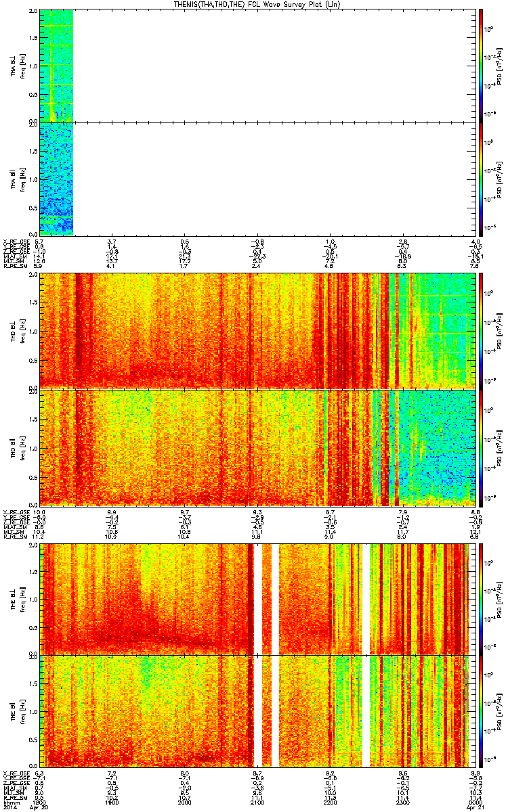This screenshot has width=508, height=812.
Task: Click the 0000 time label on bottom axis
Action: click(x=474, y=803)
